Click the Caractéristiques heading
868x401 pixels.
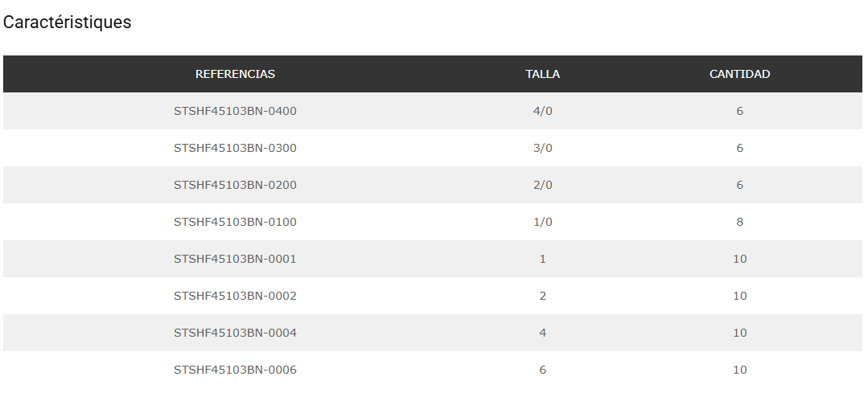point(68,23)
